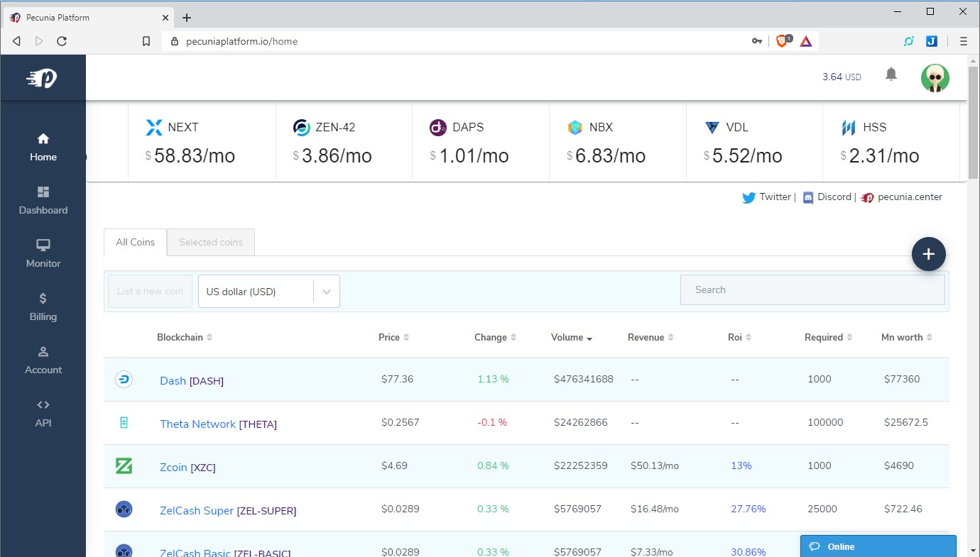This screenshot has height=557, width=980.
Task: Click the round plus floating button
Action: point(929,254)
